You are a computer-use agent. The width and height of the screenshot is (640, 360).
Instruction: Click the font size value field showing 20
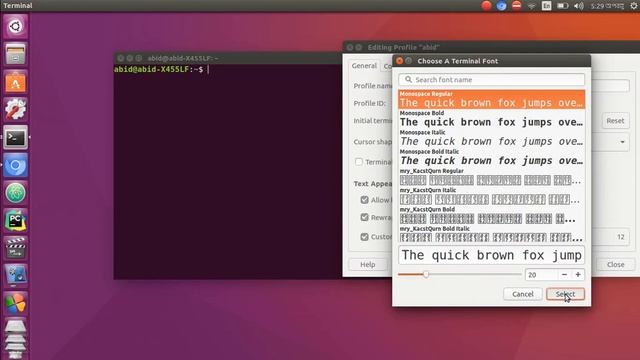[541, 275]
